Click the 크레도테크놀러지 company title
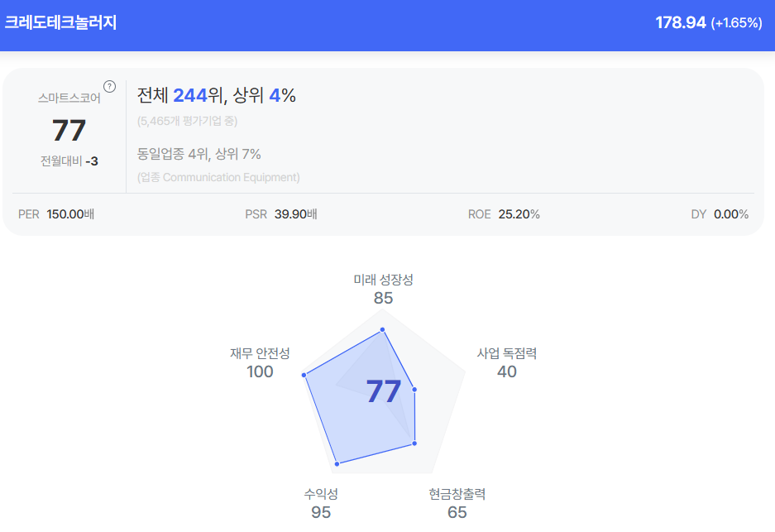This screenshot has width=775, height=532. [60, 23]
